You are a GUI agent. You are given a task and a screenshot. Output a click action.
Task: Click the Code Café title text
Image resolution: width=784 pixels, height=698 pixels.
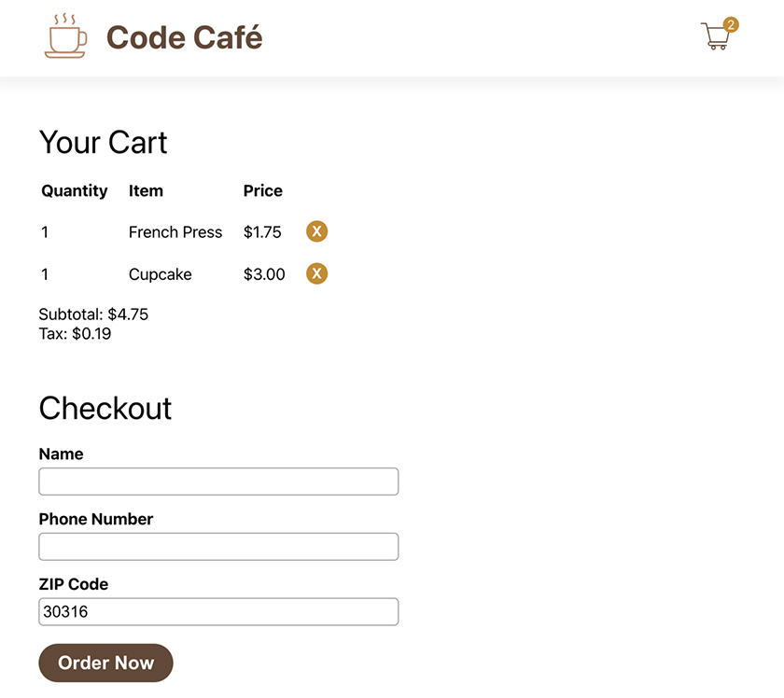pos(183,37)
